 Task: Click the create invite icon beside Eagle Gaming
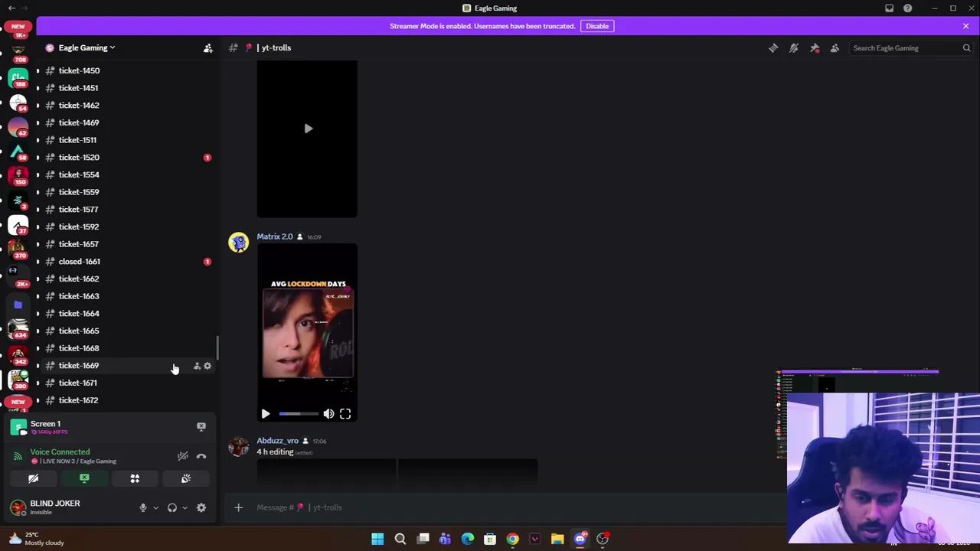coord(207,48)
